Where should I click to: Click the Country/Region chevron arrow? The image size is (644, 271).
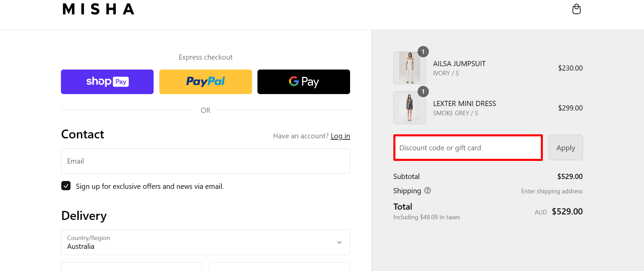click(339, 242)
